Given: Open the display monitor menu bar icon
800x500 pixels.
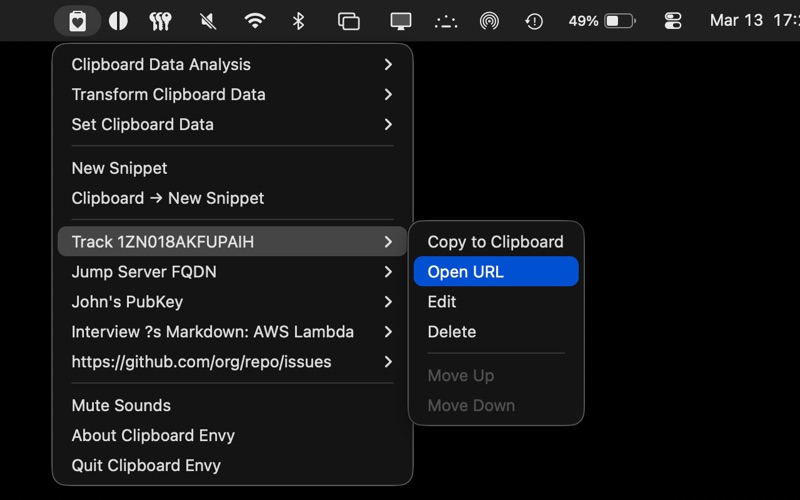Looking at the screenshot, I should coord(401,21).
